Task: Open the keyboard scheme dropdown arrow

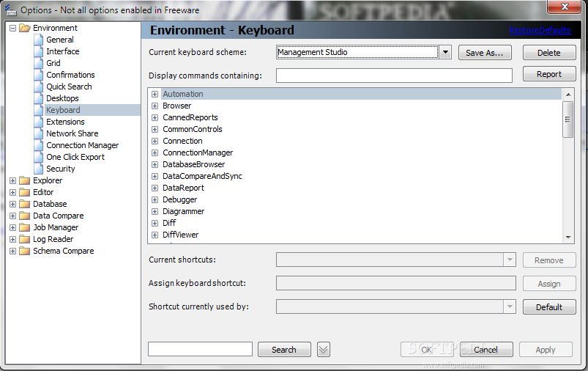Action: point(445,52)
